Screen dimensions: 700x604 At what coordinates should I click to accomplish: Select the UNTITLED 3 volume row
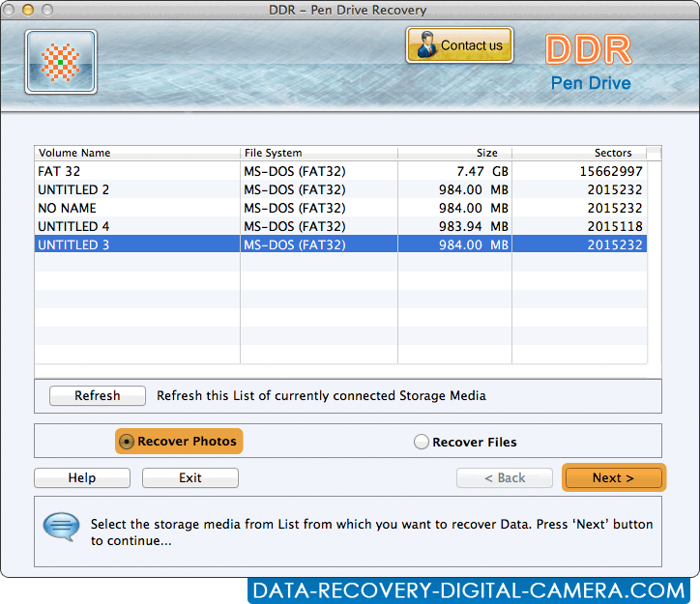[340, 244]
